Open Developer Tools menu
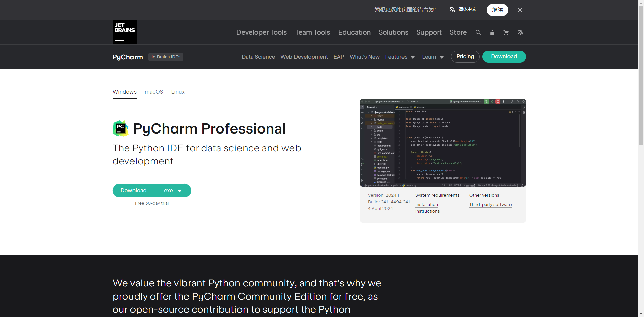The height and width of the screenshot is (317, 644). coord(262,32)
